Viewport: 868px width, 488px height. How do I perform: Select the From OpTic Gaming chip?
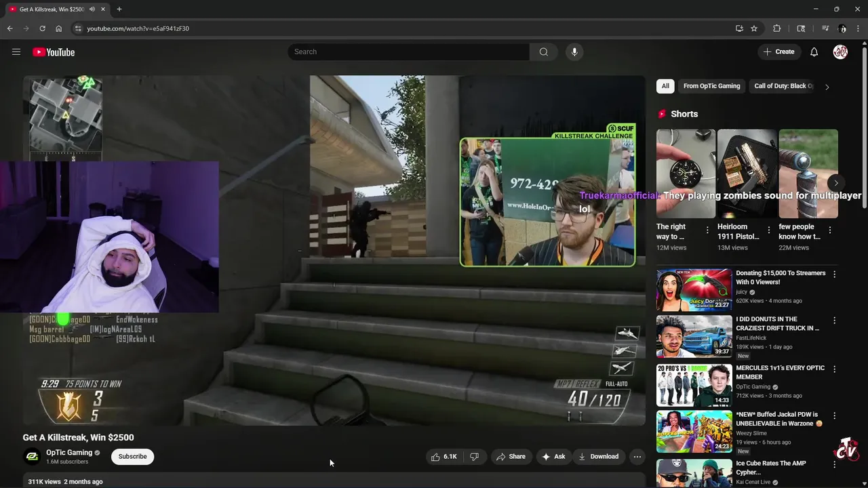[711, 86]
